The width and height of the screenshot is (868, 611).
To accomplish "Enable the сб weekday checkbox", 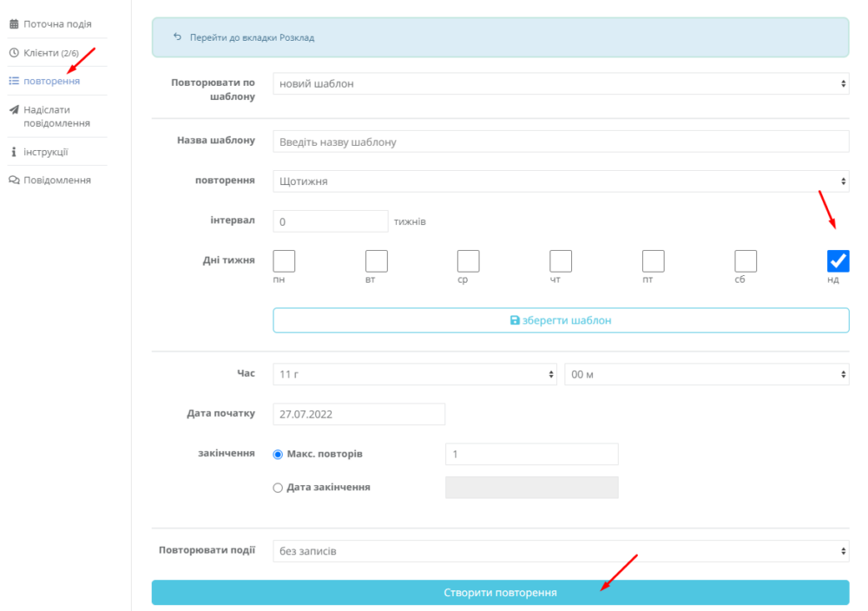I will click(746, 260).
